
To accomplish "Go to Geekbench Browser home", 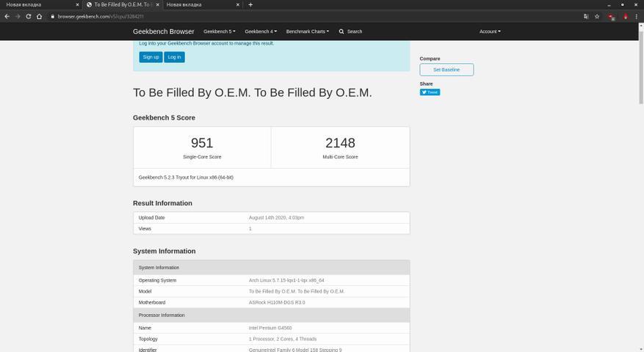I will [164, 32].
